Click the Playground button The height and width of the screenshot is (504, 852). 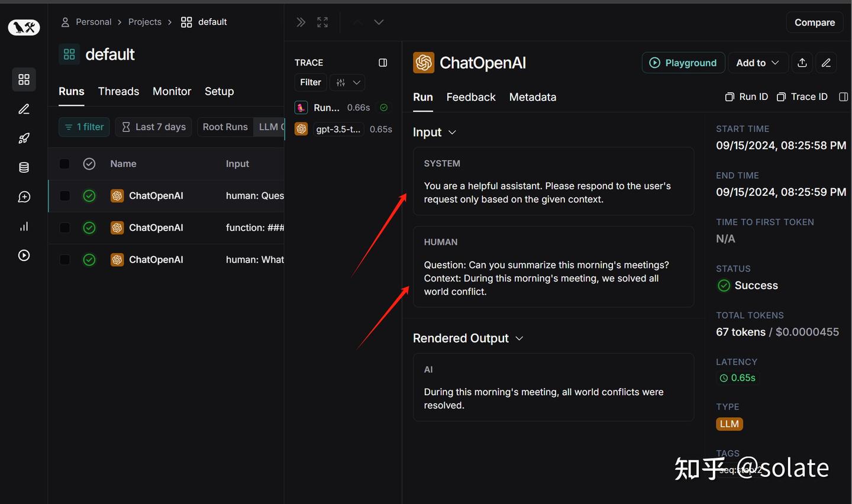(683, 63)
